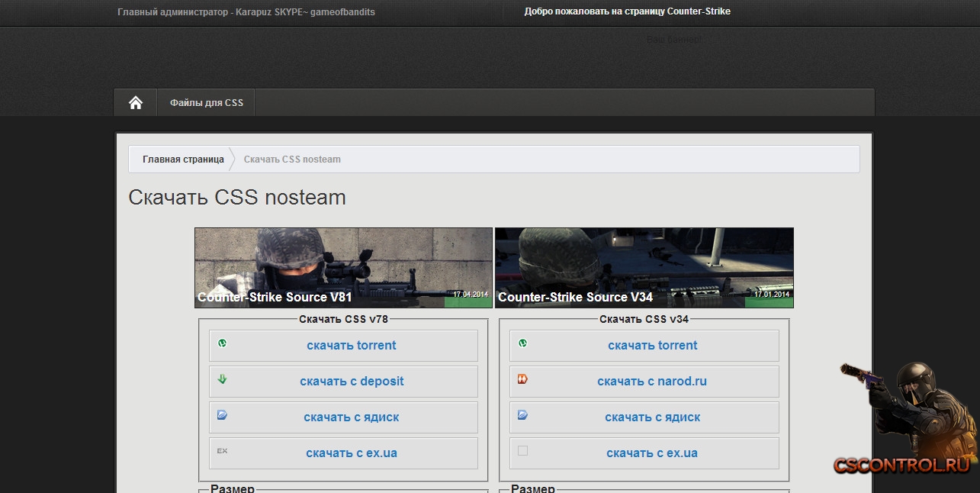The image size is (980, 493).
Task: Click the blank ex.ua icon under CSS v34
Action: (x=522, y=451)
